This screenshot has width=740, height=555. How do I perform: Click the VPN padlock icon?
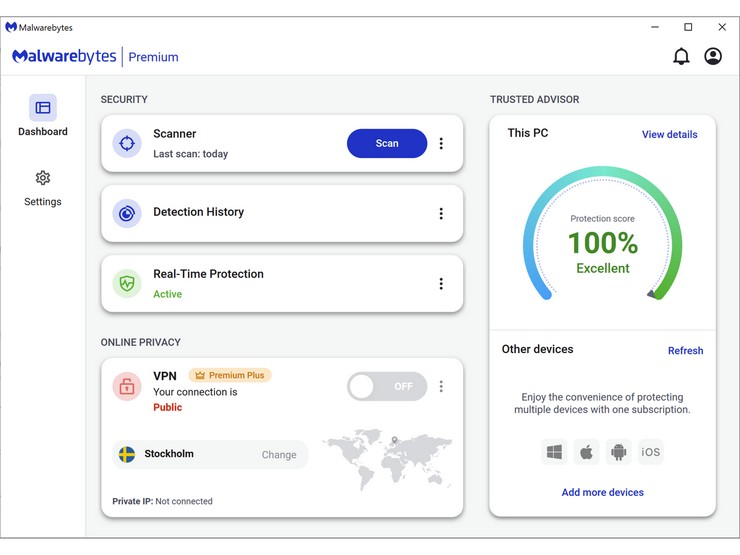(127, 387)
